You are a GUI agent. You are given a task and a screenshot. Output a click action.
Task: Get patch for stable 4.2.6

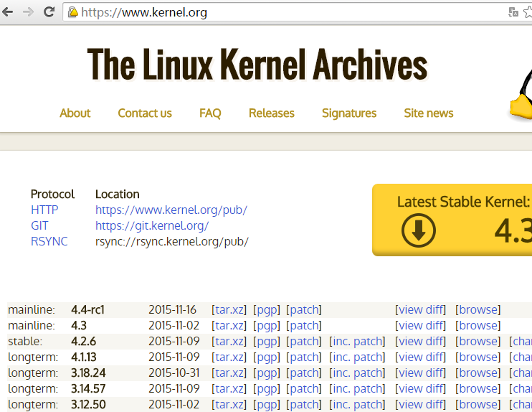(x=304, y=342)
